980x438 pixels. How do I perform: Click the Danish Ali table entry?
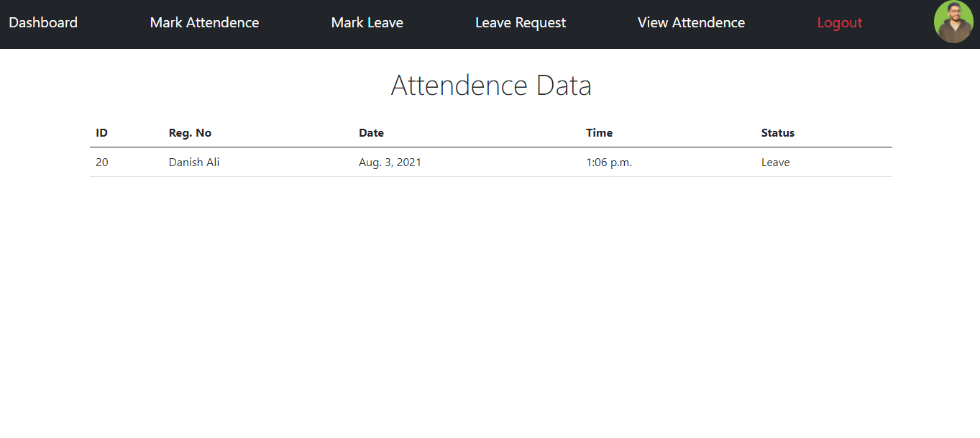193,162
